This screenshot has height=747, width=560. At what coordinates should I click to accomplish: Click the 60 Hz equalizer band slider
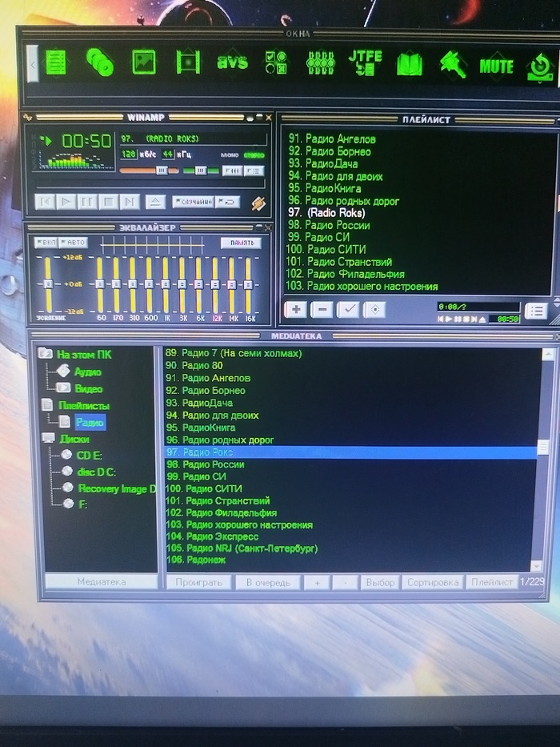point(100,284)
